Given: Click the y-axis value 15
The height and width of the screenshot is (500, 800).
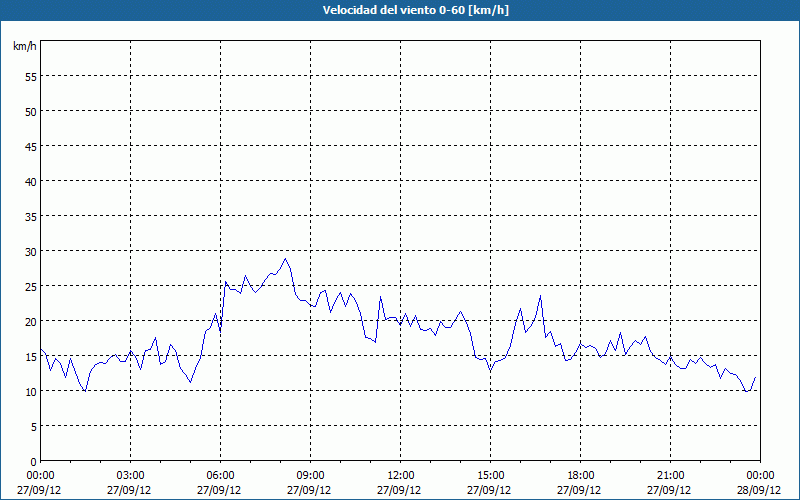Looking at the screenshot, I should [x=31, y=357].
